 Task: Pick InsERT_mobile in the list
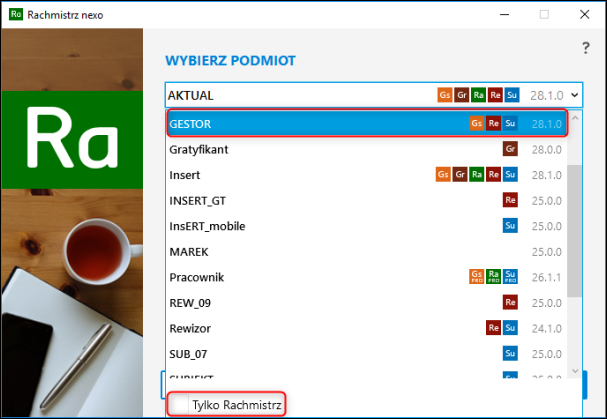367,226
